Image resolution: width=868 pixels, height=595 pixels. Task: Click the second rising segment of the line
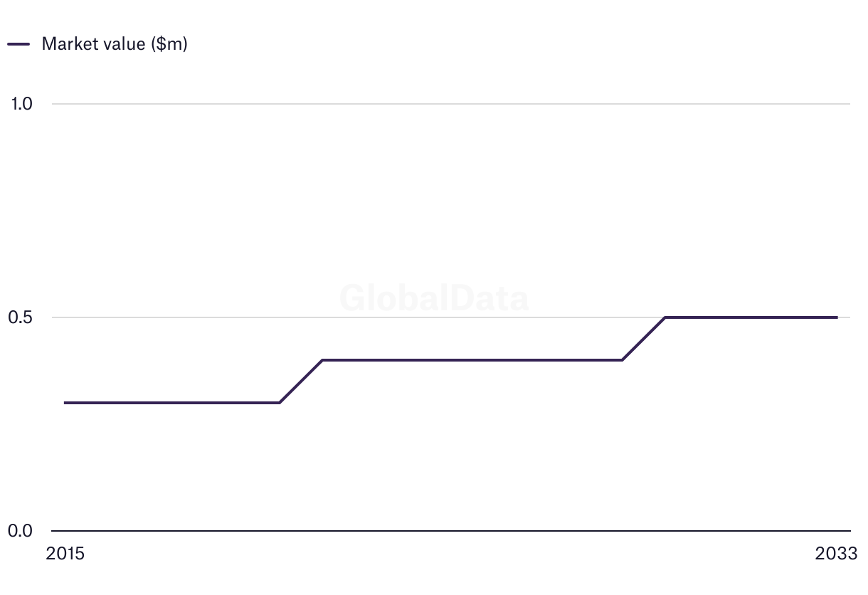coord(644,339)
